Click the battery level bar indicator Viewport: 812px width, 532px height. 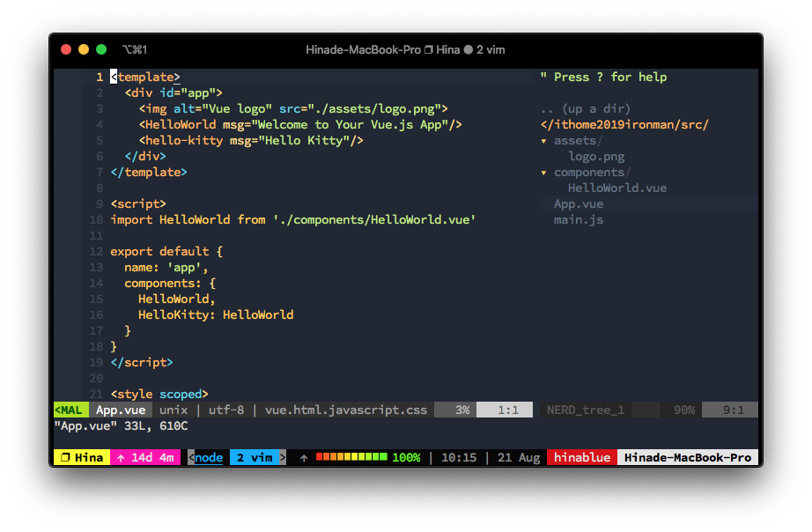click(351, 457)
